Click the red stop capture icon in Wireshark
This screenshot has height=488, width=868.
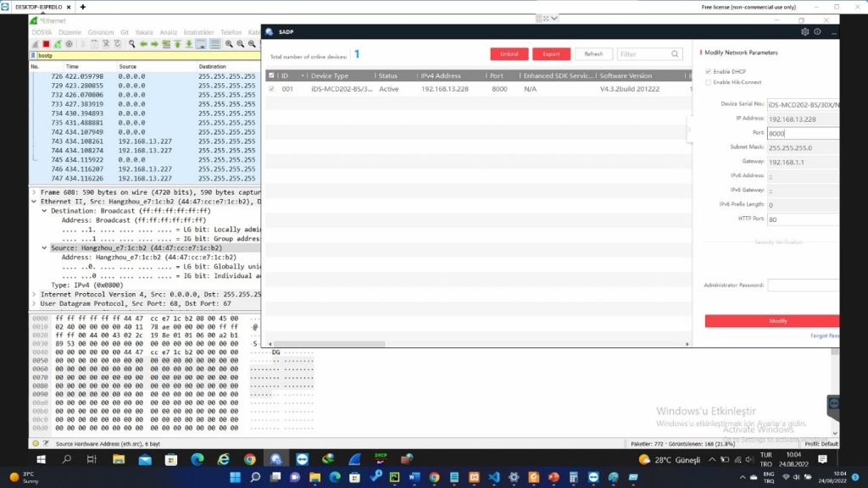point(47,44)
